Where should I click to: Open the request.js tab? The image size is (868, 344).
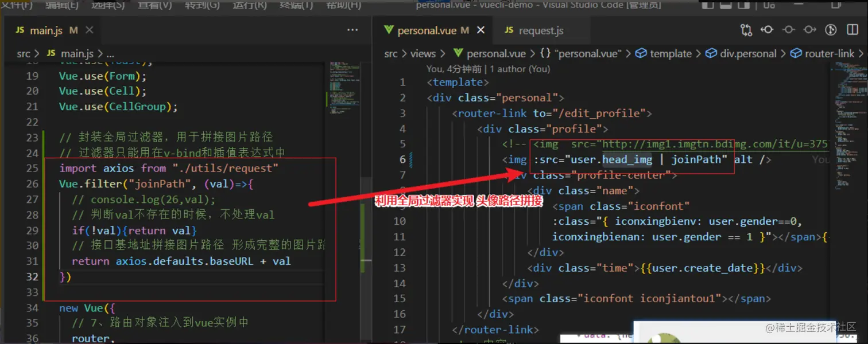tap(541, 30)
